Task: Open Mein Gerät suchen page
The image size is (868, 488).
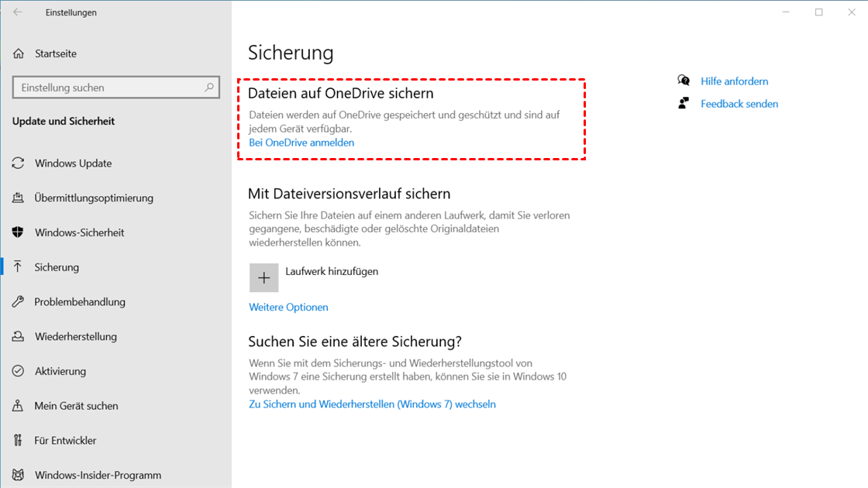Action: click(x=77, y=406)
